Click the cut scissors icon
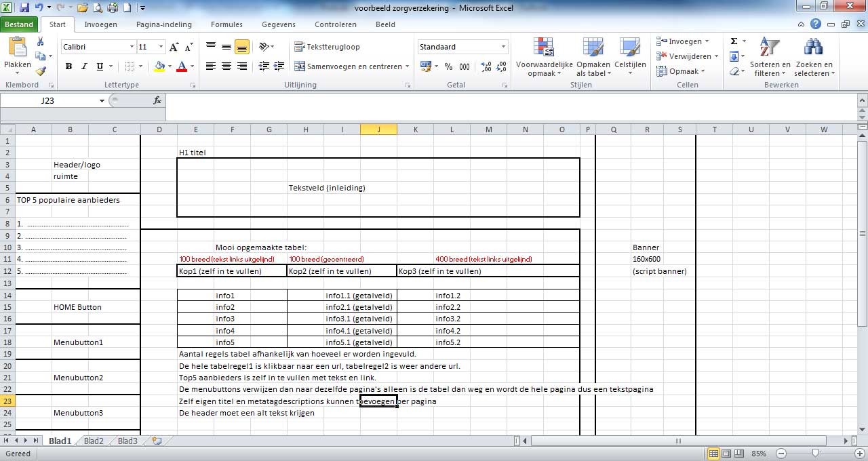This screenshot has height=461, width=868. [41, 42]
